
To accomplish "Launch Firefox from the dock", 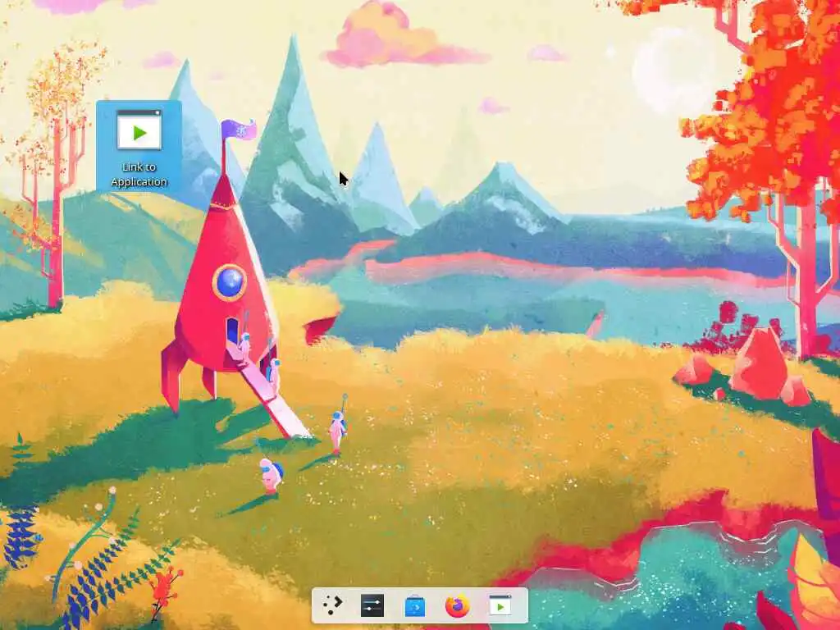I will coord(457,606).
